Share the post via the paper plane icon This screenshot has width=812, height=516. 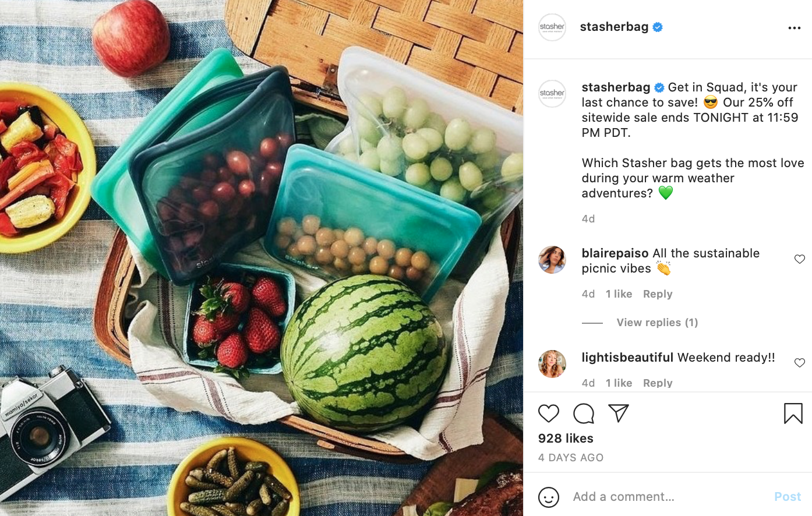point(618,413)
